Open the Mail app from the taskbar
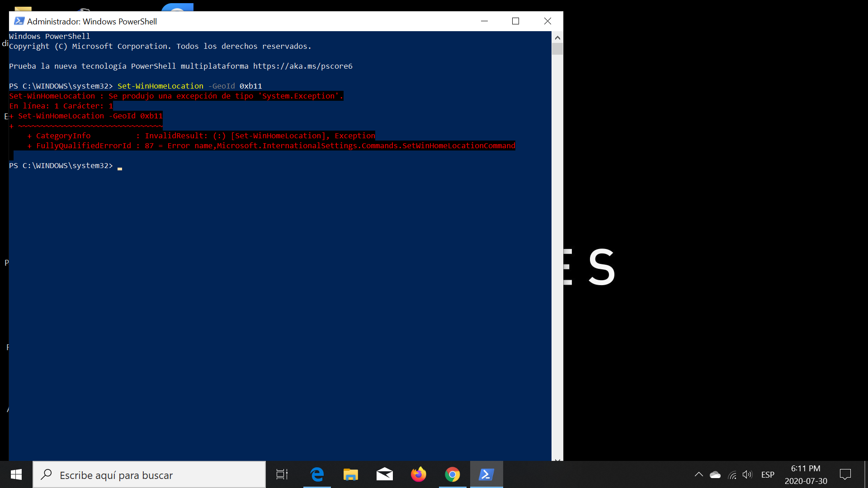The width and height of the screenshot is (868, 488). [x=385, y=474]
